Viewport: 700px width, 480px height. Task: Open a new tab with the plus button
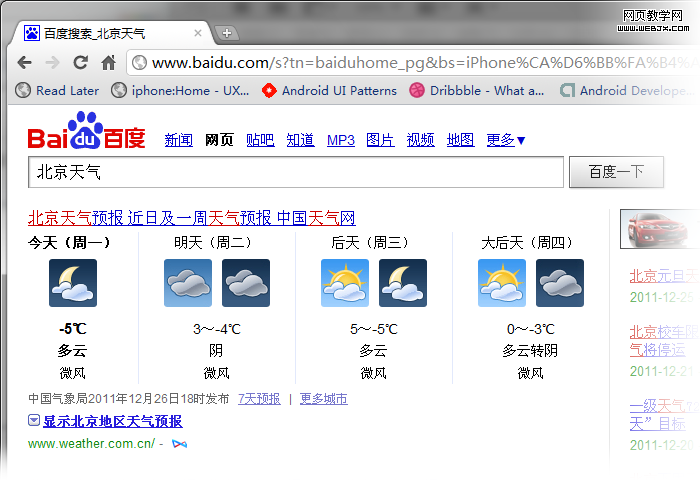point(227,33)
